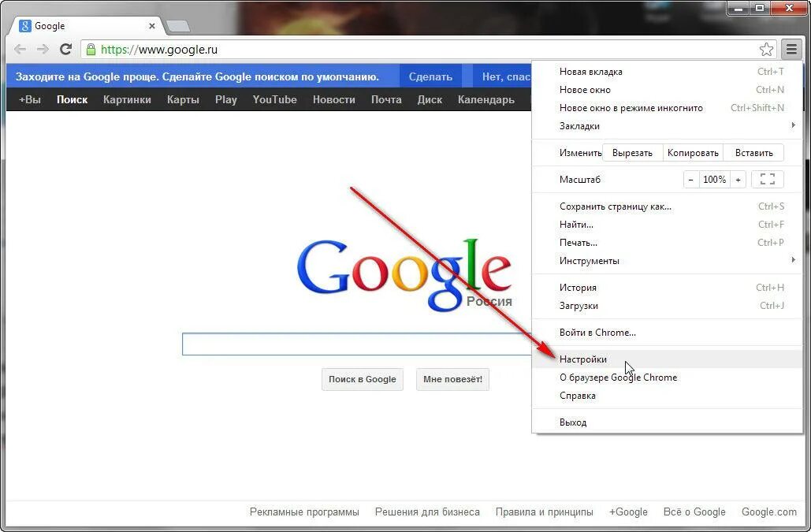Select Сохранить страницу как...
811x532 pixels.
point(668,206)
